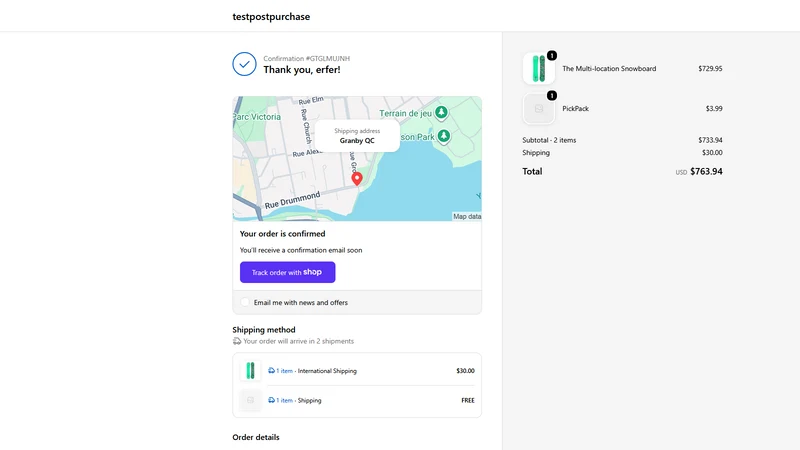Click the snowboard thumbnail in shipping method
This screenshot has height=450, width=800.
pyautogui.click(x=251, y=370)
